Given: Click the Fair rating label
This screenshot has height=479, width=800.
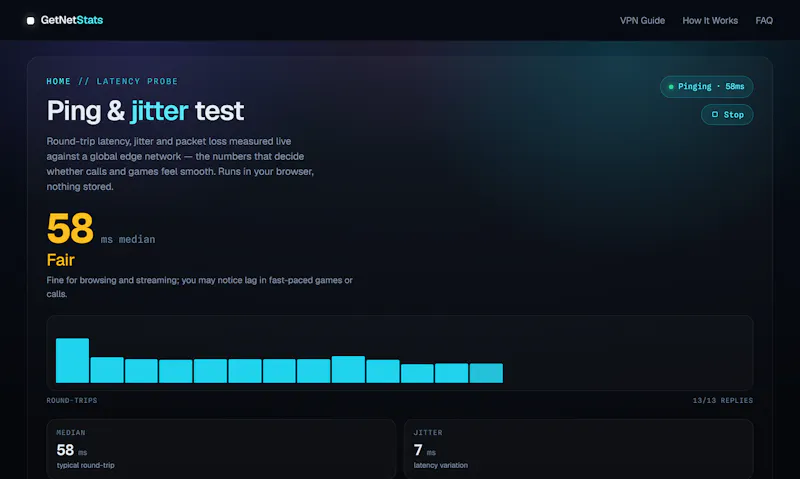Looking at the screenshot, I should click(61, 260).
